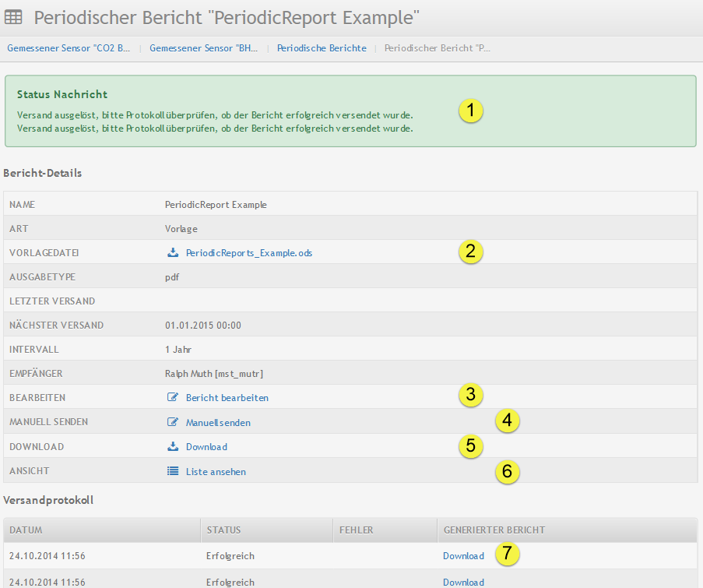Select NAME value PeriodicReport Example
This screenshot has width=703, height=588.
point(216,205)
